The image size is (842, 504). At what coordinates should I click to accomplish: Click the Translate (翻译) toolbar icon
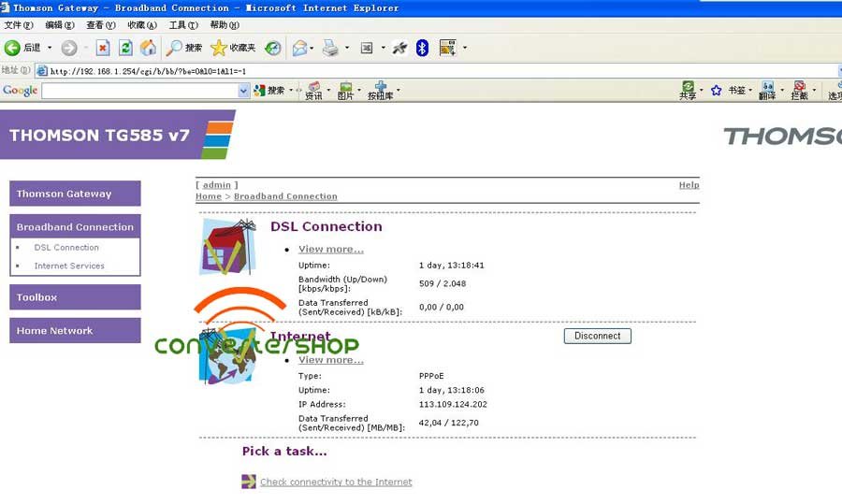tap(767, 91)
